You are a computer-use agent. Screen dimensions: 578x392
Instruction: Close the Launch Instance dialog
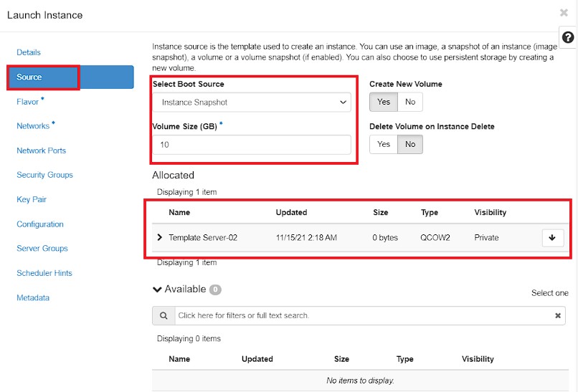(x=564, y=13)
